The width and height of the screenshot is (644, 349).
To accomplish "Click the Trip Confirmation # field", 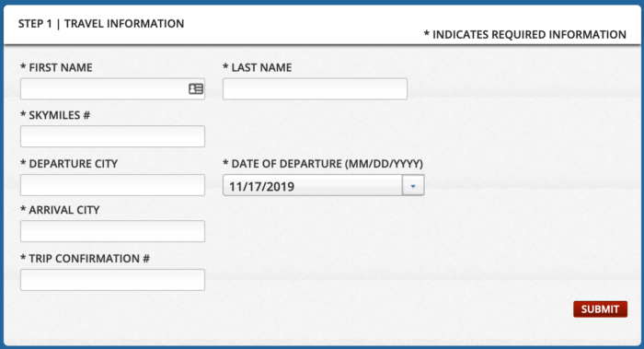I will point(112,280).
